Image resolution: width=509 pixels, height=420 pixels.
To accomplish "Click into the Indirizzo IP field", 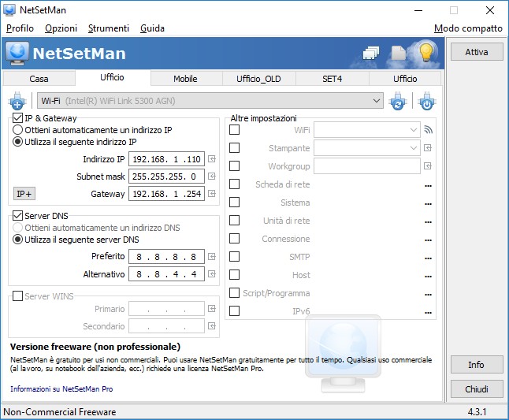I will pyautogui.click(x=166, y=159).
